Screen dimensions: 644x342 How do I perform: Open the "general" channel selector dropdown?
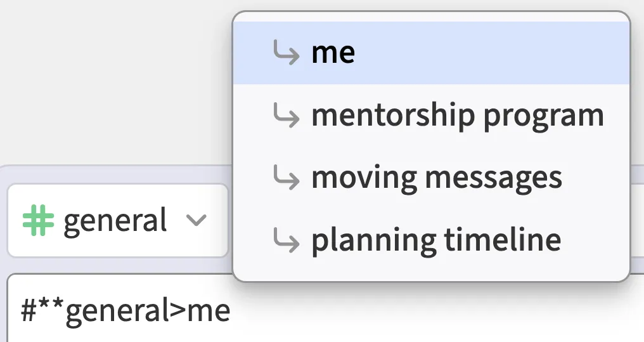coord(117,220)
